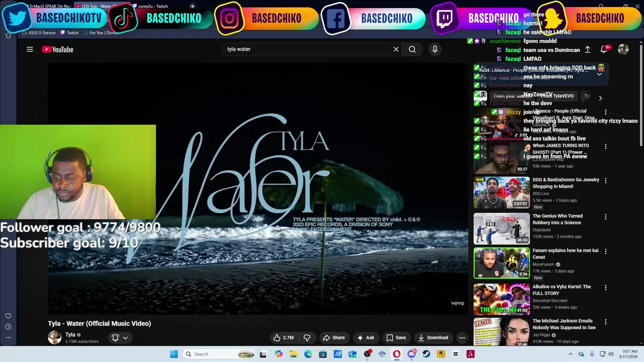The width and height of the screenshot is (644, 362).
Task: Ask about this video
Action: point(366,338)
